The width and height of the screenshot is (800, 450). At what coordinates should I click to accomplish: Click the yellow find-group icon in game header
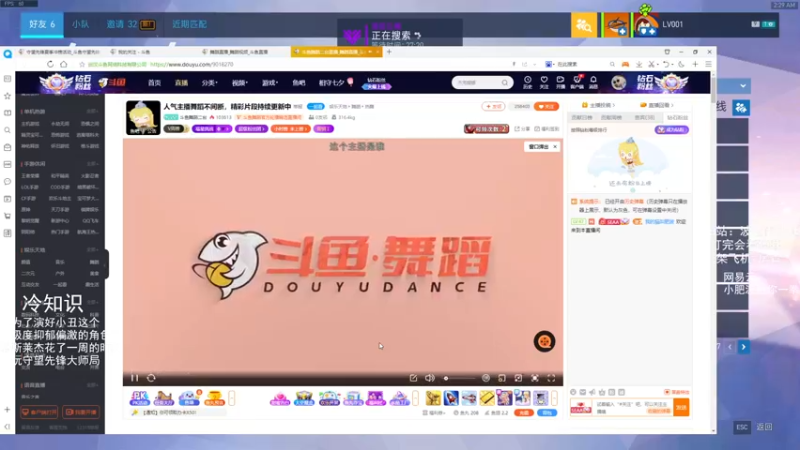click(x=584, y=24)
